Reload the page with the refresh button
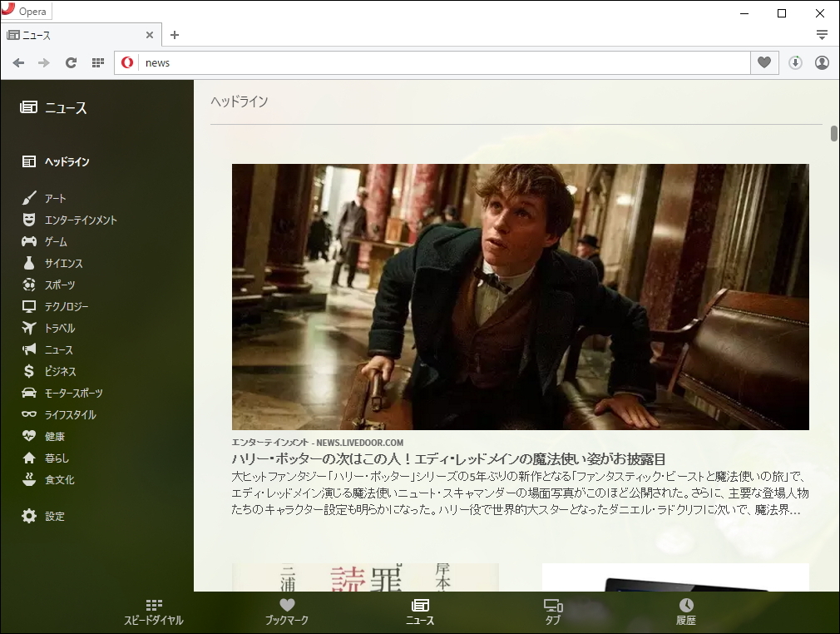 pos(71,62)
